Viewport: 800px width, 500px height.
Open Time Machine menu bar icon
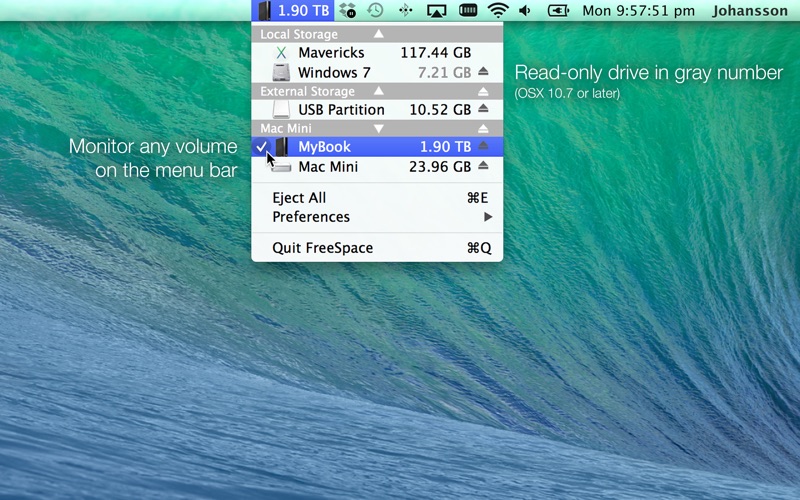tap(376, 10)
